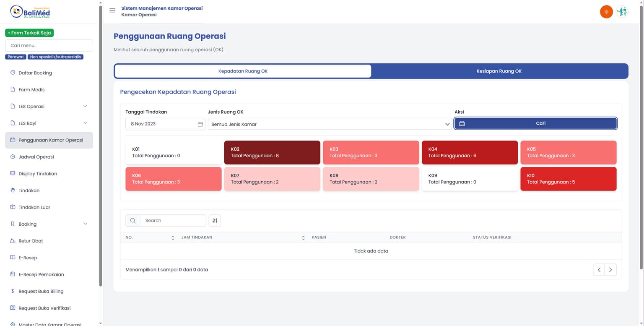The image size is (644, 326).
Task: Open the Jenis Ruang OK dropdown
Action: [x=328, y=124]
